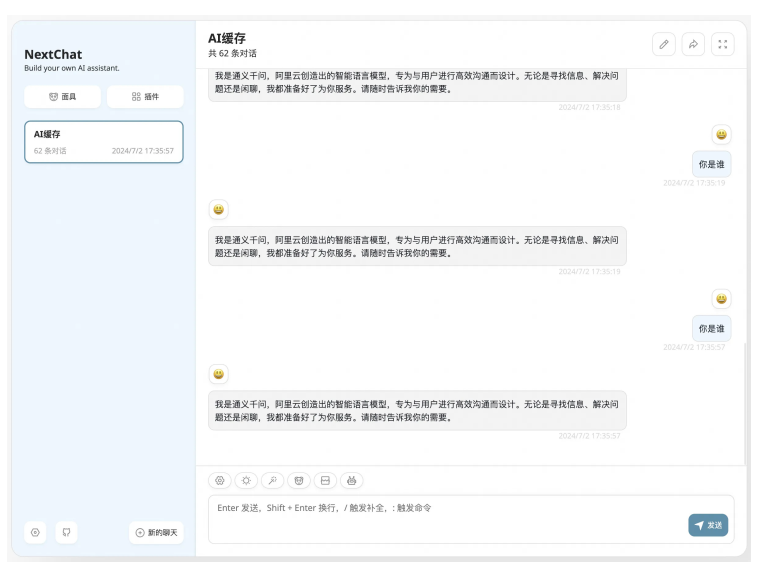Select assistant reply timestamped 17:35:18
Viewport: 758px width, 574px height.
pyautogui.click(x=417, y=83)
